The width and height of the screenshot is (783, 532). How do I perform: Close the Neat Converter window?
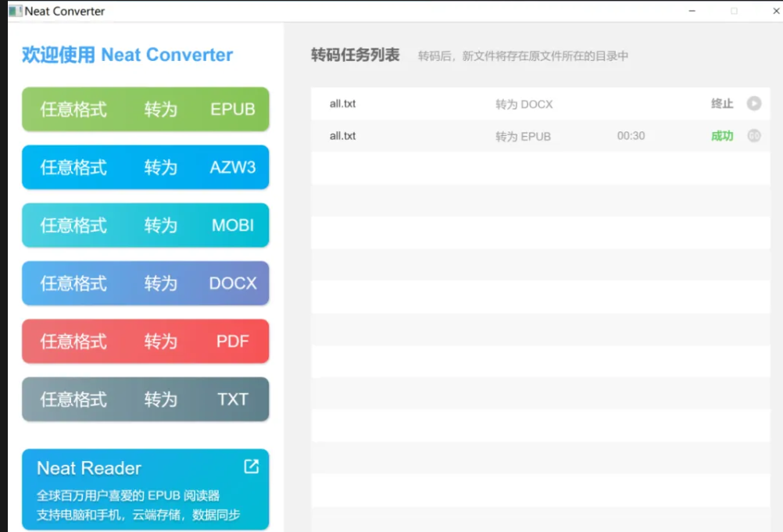coord(776,11)
